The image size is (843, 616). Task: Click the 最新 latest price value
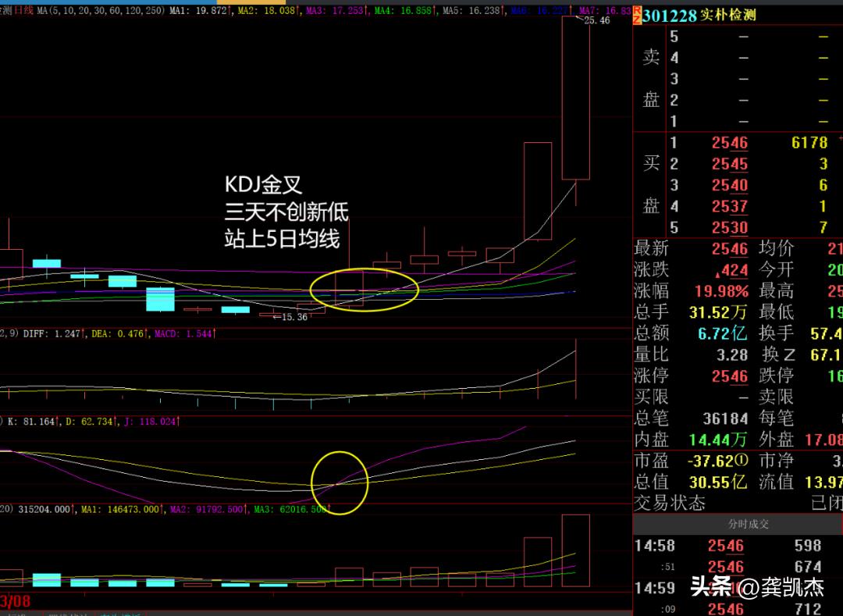(x=730, y=249)
